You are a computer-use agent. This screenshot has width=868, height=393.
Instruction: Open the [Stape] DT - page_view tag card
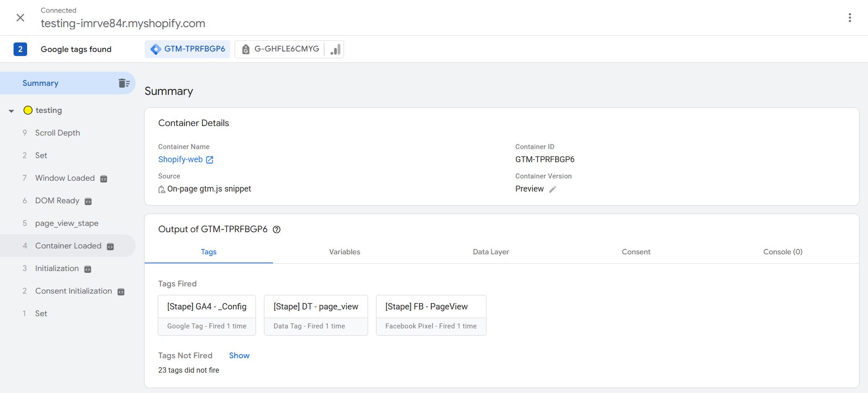pos(316,315)
